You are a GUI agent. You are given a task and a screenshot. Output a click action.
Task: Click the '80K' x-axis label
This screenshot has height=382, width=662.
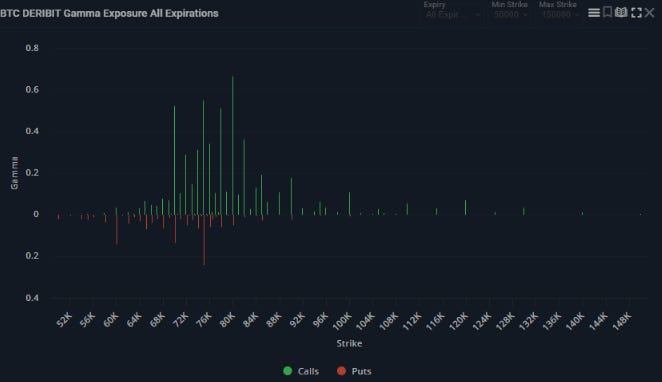(x=227, y=320)
